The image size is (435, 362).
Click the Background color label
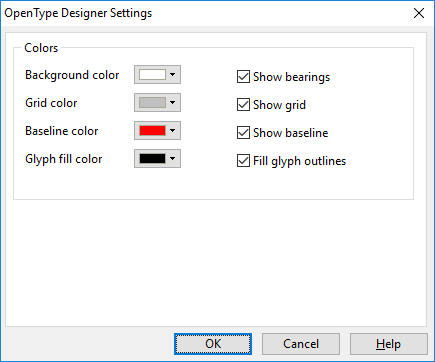pyautogui.click(x=72, y=75)
